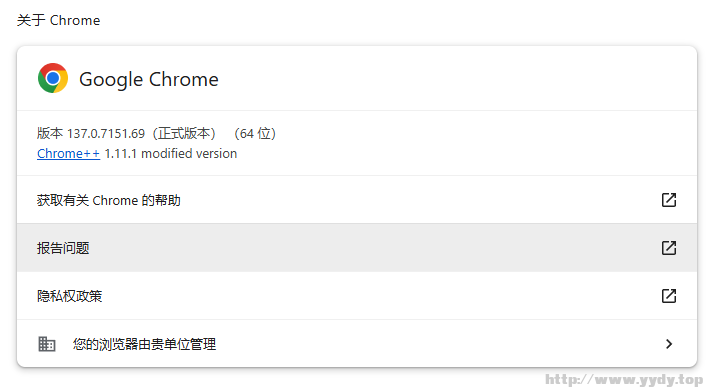Click the 1.11.1 modified version text

tap(171, 154)
